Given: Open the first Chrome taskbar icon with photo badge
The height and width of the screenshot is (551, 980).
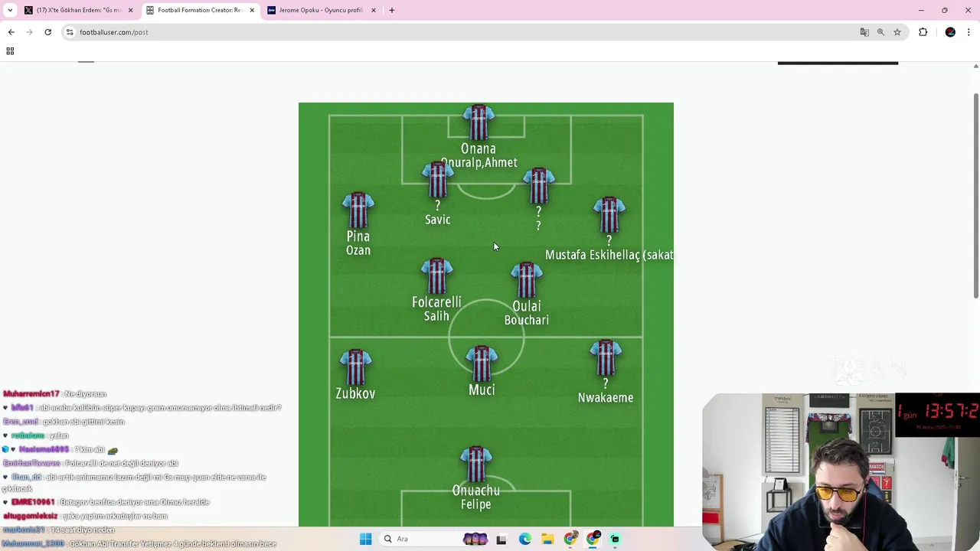Looking at the screenshot, I should pos(571,539).
